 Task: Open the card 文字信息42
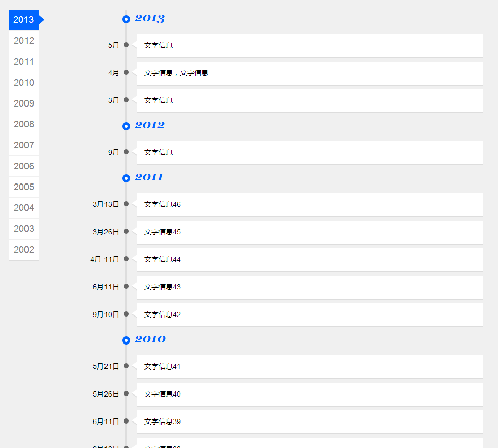(x=310, y=315)
